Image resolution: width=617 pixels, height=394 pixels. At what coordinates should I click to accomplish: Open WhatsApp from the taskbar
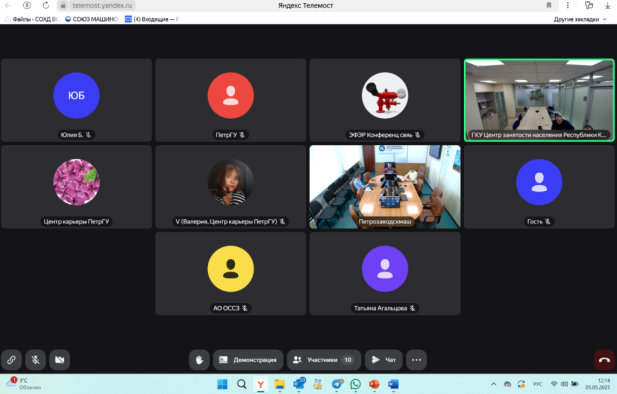point(355,384)
